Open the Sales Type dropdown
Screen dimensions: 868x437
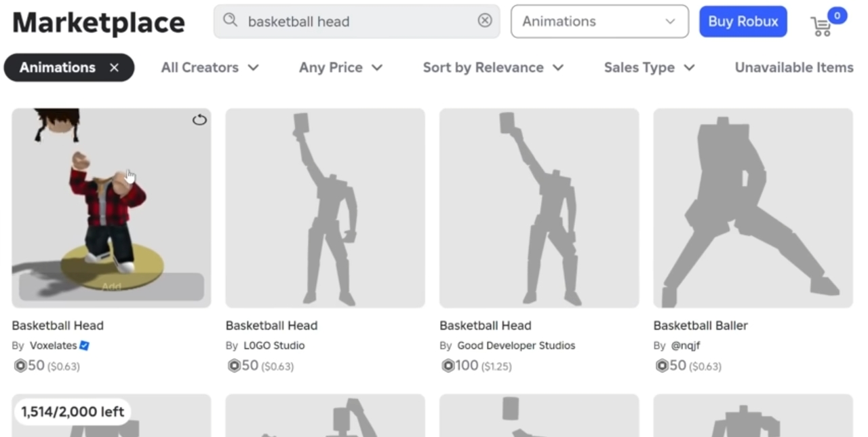[648, 67]
